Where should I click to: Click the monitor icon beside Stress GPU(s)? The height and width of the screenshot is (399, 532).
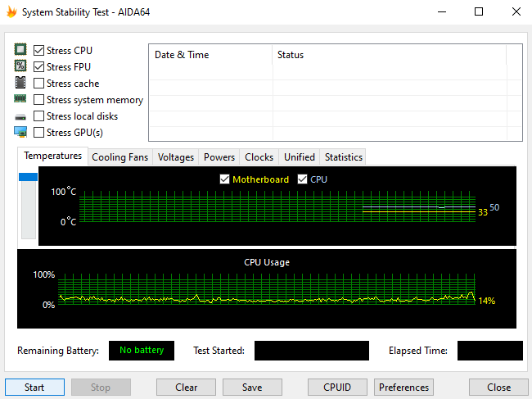[20, 132]
